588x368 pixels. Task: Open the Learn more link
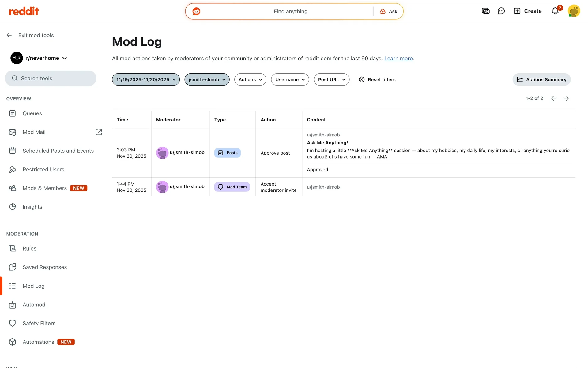pos(398,59)
